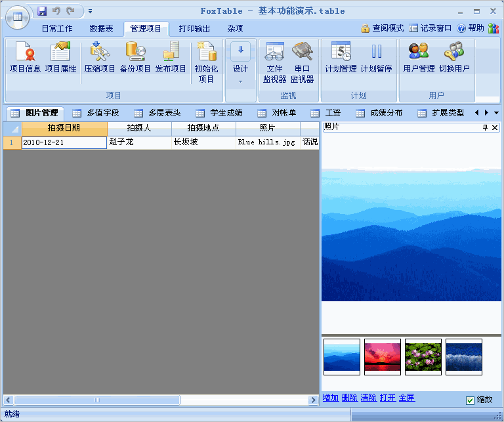This screenshot has height=422, width=504.
Task: Open the 多值字段 table tab
Action: pyautogui.click(x=96, y=113)
